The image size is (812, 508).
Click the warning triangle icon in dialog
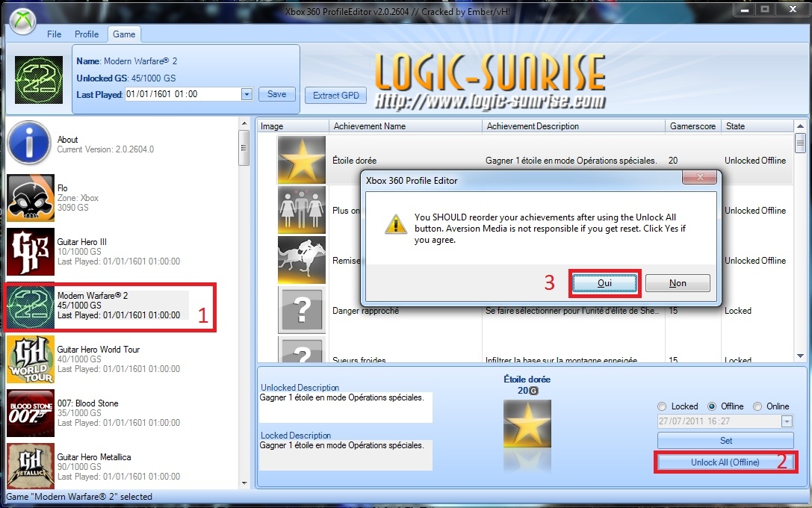pyautogui.click(x=396, y=224)
